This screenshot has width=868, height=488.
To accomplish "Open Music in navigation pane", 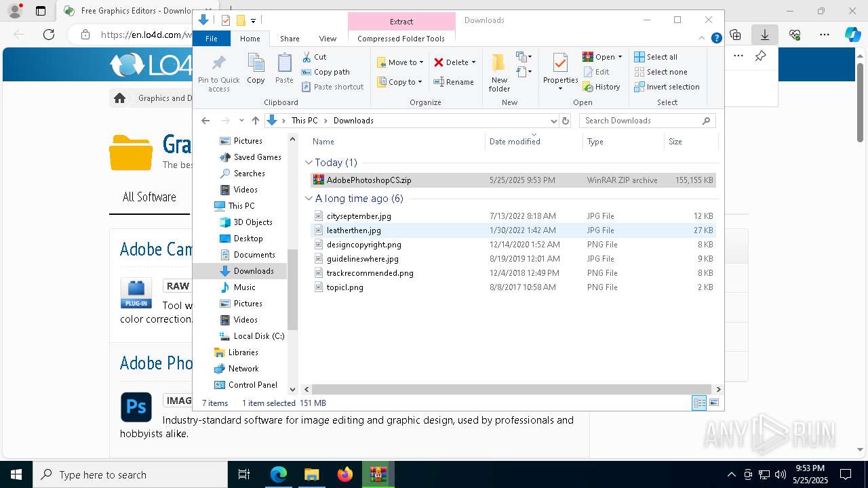I will click(x=238, y=287).
